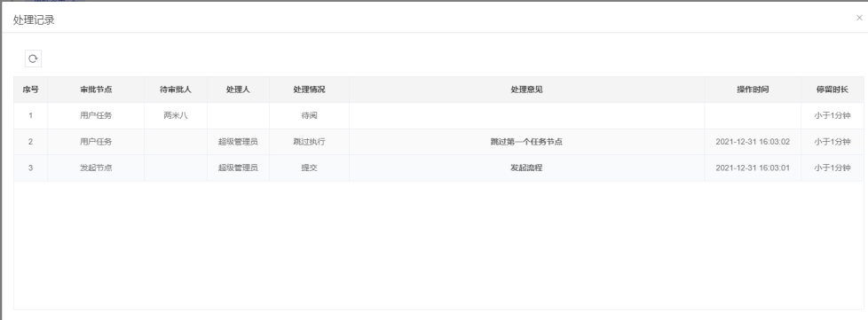Image resolution: width=868 pixels, height=320 pixels.
Task: Select the 待阅 status cell
Action: pos(310,115)
